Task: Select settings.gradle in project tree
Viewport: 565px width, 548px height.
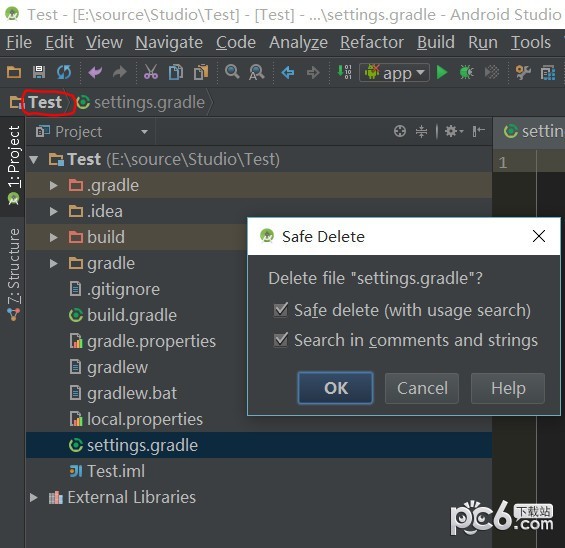Action: pos(142,445)
